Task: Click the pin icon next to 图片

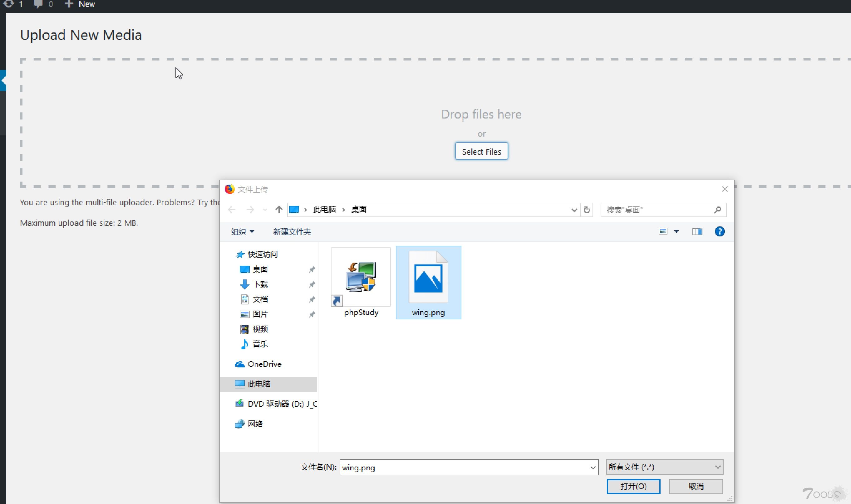Action: [312, 314]
